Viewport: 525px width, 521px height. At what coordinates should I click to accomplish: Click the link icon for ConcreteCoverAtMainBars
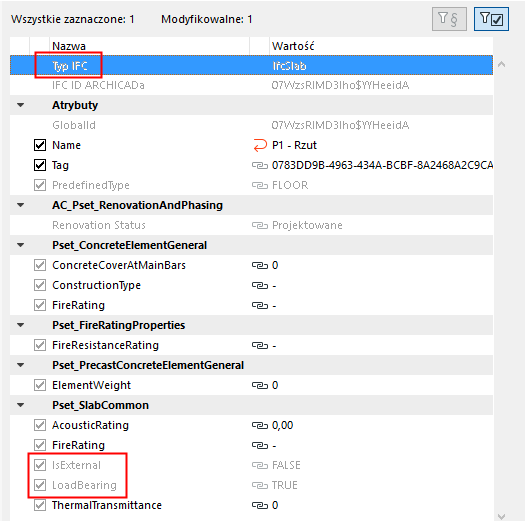coord(260,265)
